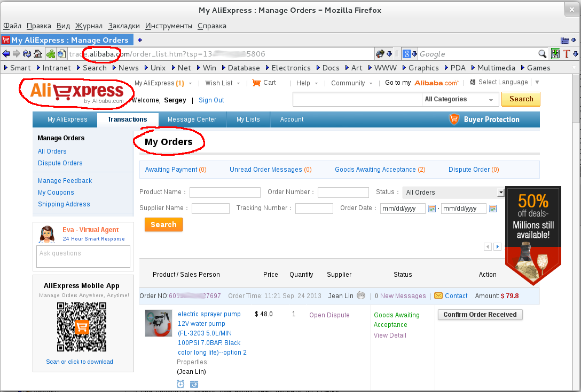Image resolution: width=581 pixels, height=392 pixels.
Task: Click the green puzzle-piece add-on icon
Action: (51, 54)
